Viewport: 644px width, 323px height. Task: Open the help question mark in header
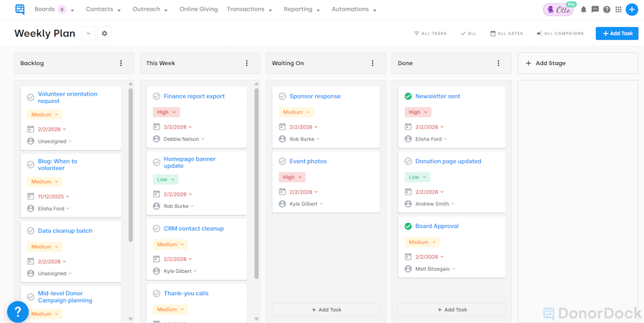click(607, 10)
